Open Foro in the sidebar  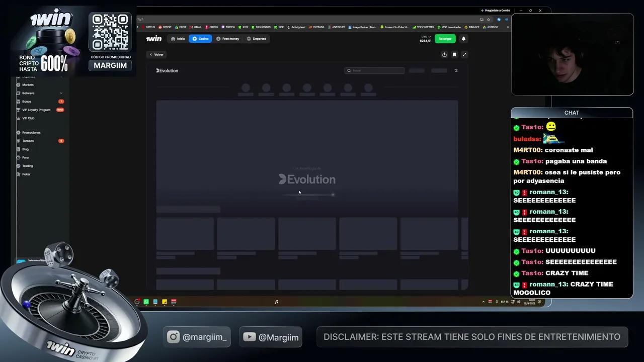click(25, 157)
